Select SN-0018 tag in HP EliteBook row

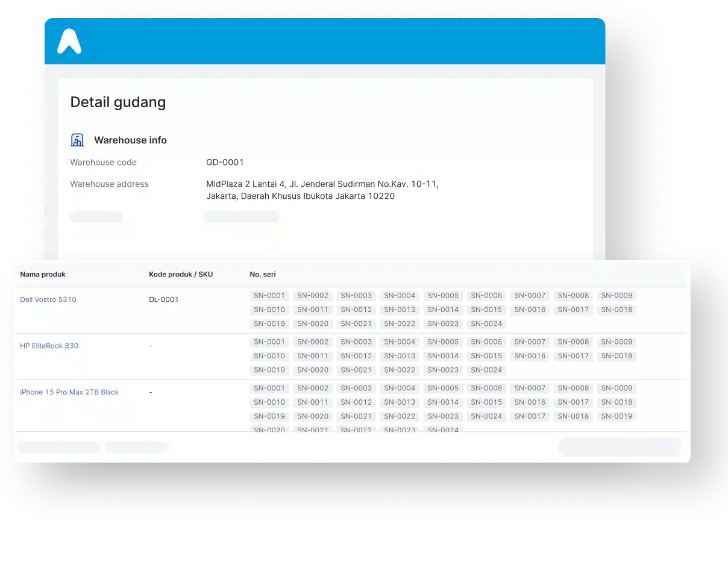tap(617, 356)
